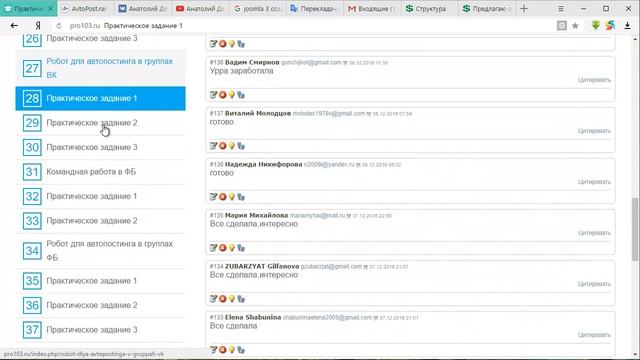
Task: Click comment text Урра заработала
Action: click(242, 71)
